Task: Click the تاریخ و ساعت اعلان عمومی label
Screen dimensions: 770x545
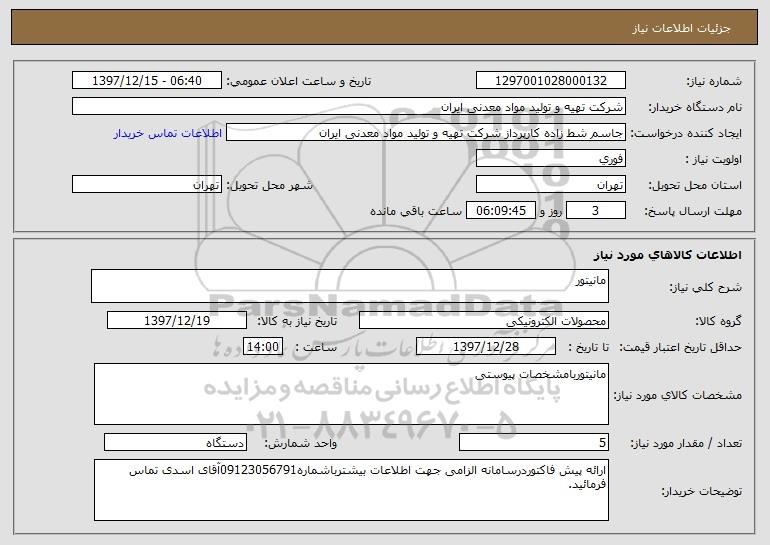Action: [299, 82]
